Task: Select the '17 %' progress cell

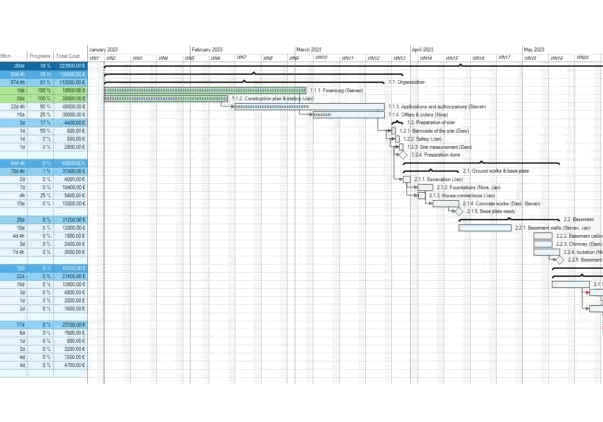Action: pos(40,123)
